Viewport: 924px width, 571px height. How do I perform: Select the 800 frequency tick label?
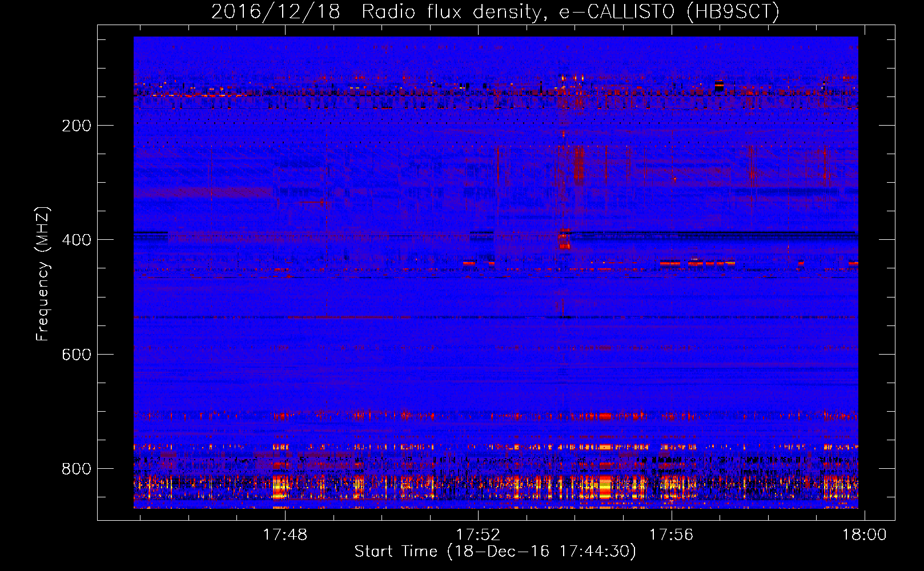tap(77, 469)
